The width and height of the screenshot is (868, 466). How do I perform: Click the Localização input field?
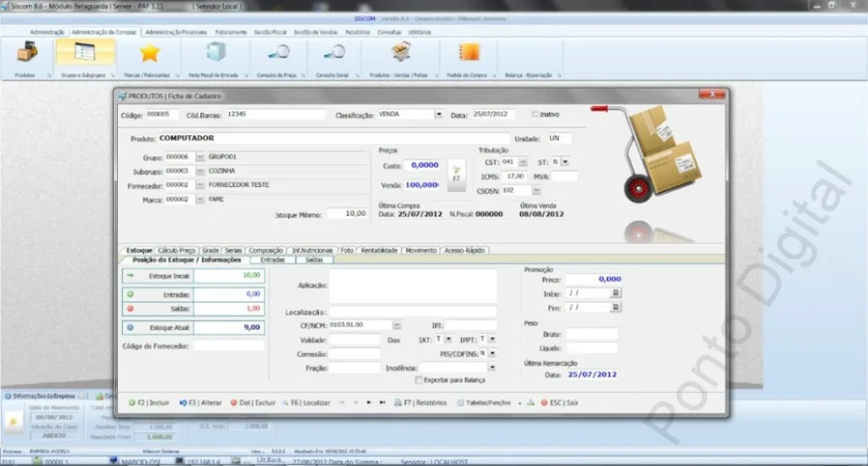click(412, 312)
